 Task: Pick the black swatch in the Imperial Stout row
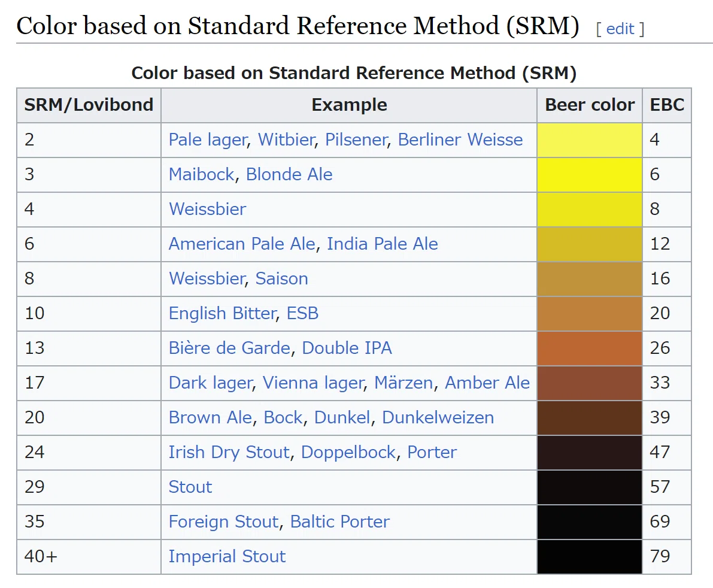pyautogui.click(x=589, y=557)
